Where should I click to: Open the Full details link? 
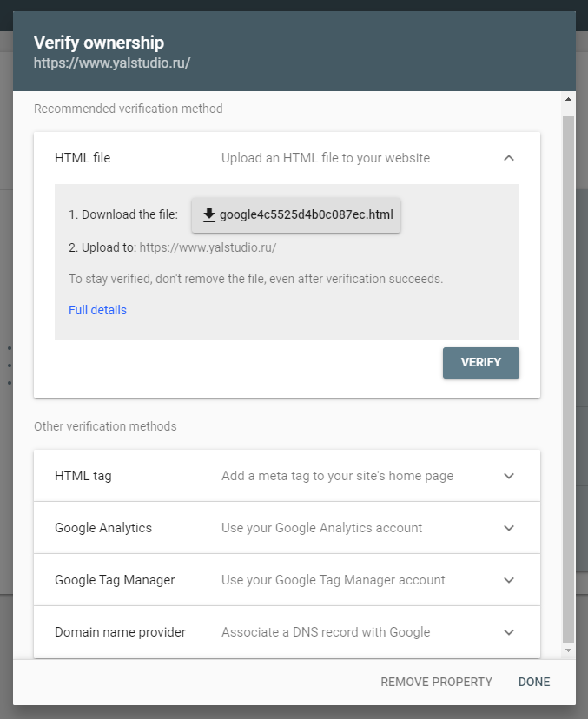pos(97,310)
